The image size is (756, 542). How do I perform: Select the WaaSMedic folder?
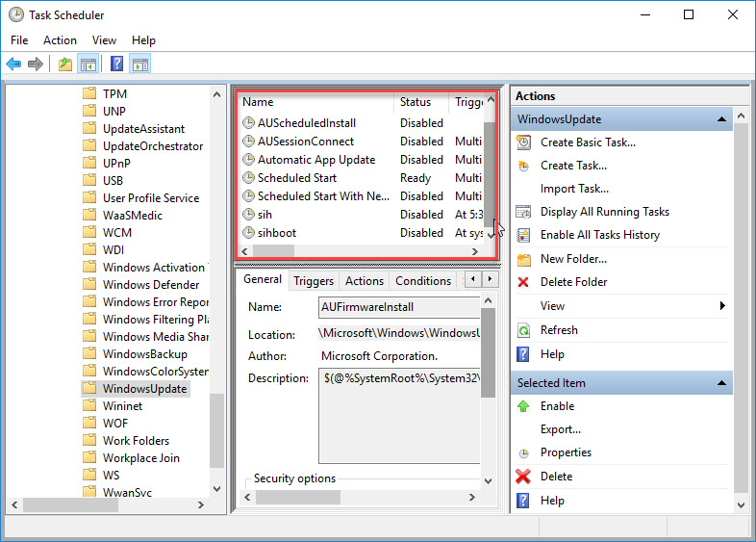pos(133,216)
